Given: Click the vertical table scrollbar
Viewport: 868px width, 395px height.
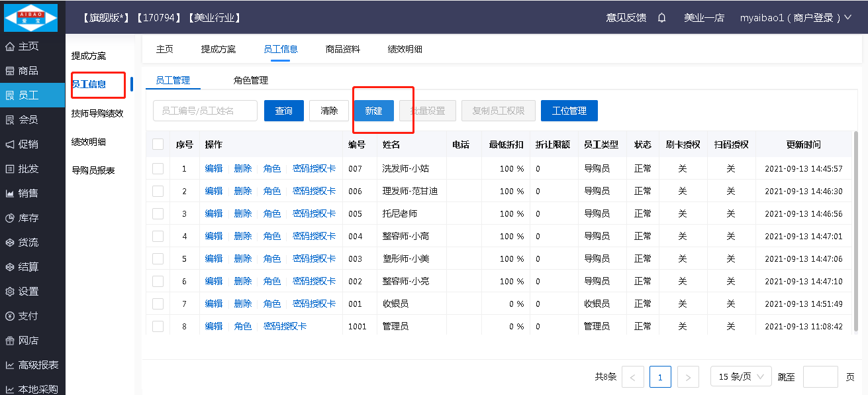Looking at the screenshot, I should pyautogui.click(x=856, y=232).
